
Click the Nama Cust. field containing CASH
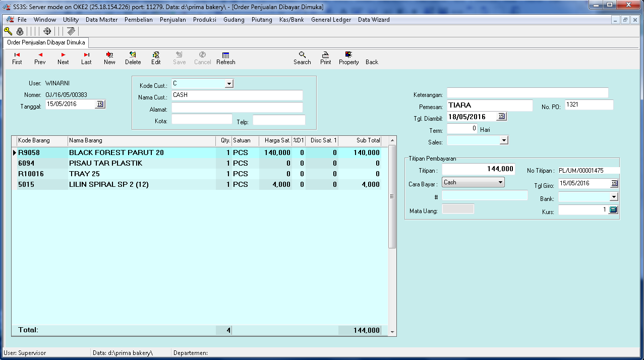(237, 95)
